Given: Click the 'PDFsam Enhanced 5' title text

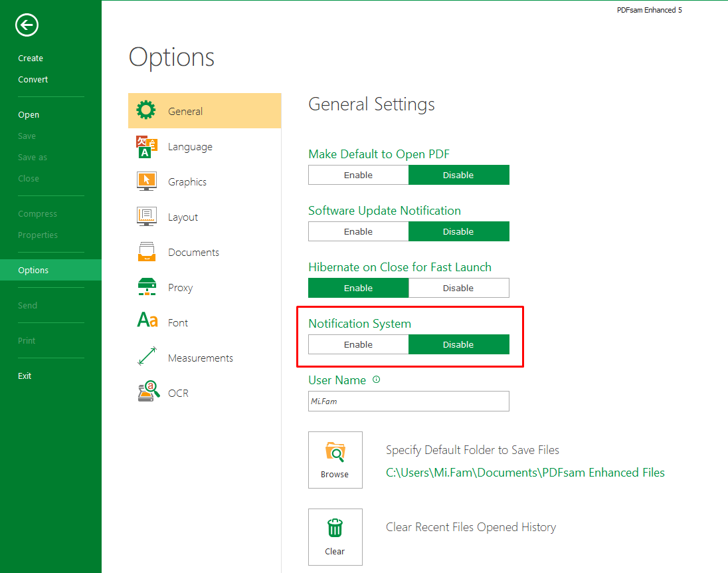Looking at the screenshot, I should (649, 10).
